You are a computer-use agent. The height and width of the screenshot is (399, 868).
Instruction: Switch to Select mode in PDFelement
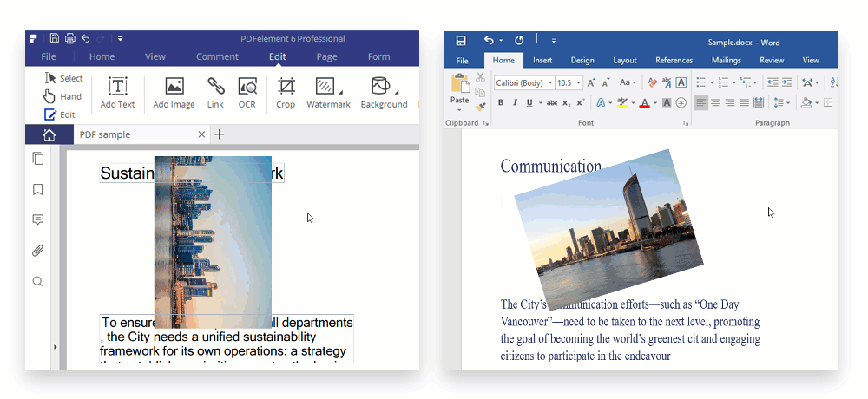pyautogui.click(x=63, y=78)
